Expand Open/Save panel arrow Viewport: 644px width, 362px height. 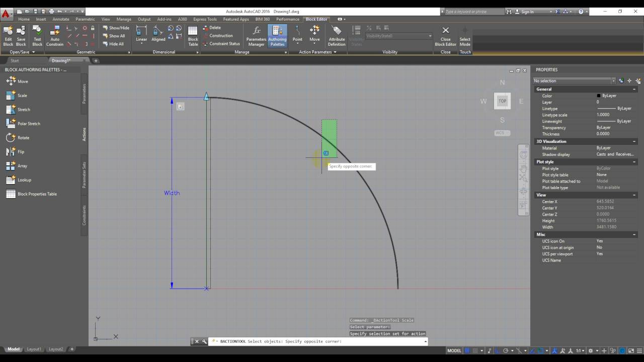pos(33,52)
